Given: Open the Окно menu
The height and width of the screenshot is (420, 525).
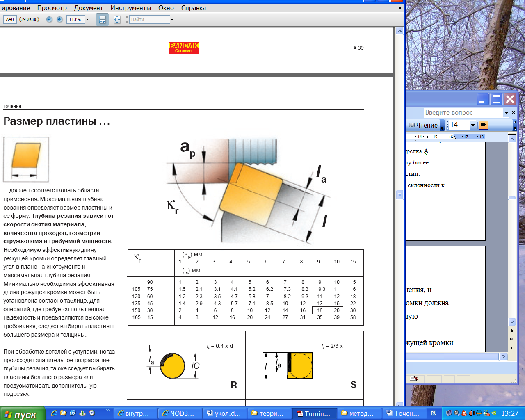Looking at the screenshot, I should 166,8.
